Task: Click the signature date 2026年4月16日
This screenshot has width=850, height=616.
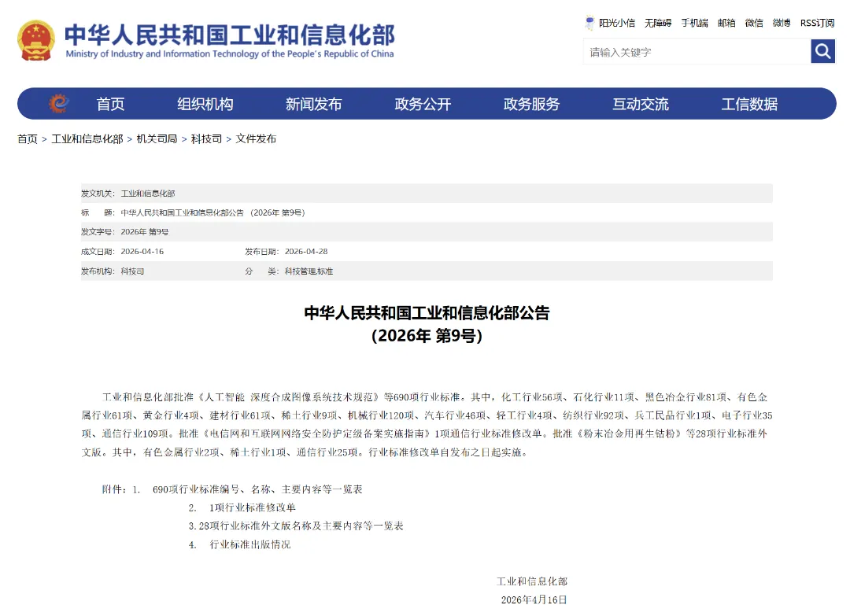Action: pyautogui.click(x=534, y=599)
